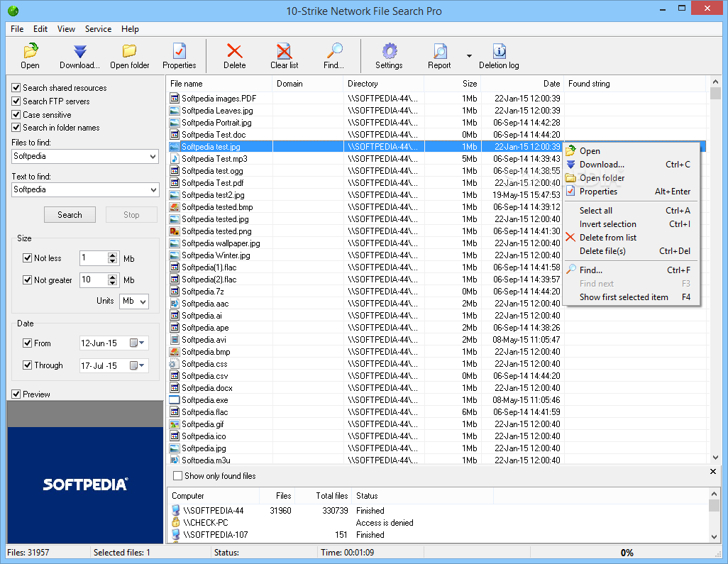Click the red Delete toolbar icon

coord(234,50)
